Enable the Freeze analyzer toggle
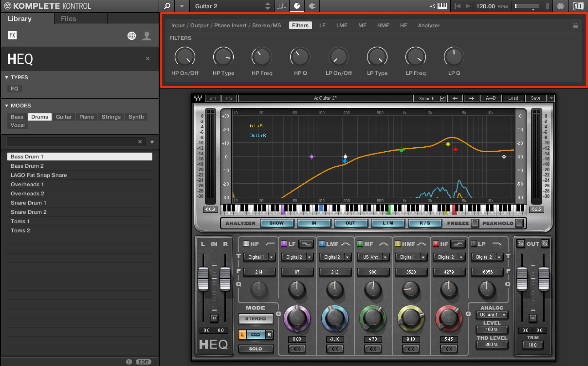The image size is (588, 366). (475, 223)
